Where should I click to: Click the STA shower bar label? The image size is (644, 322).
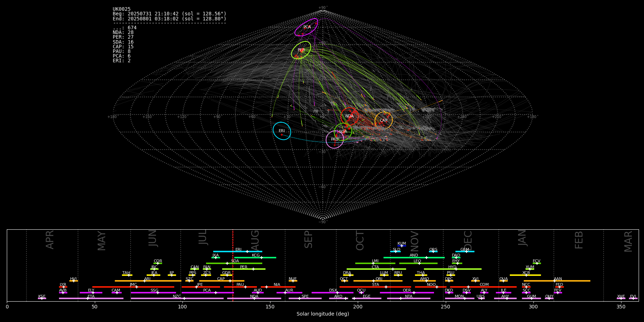(375, 285)
